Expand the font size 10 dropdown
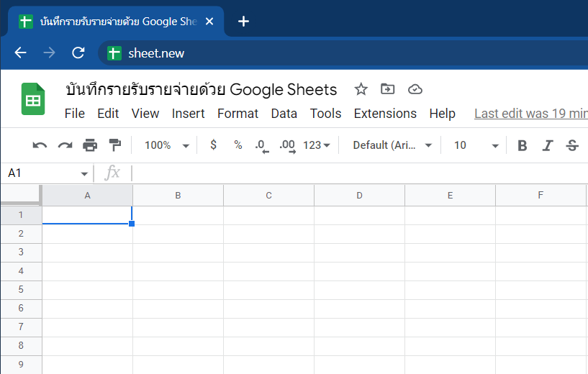The image size is (588, 374). point(476,145)
